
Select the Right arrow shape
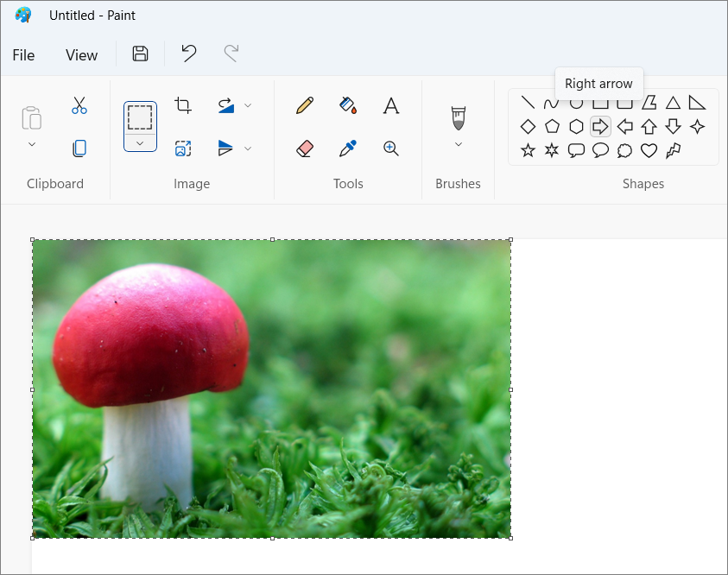(x=600, y=126)
